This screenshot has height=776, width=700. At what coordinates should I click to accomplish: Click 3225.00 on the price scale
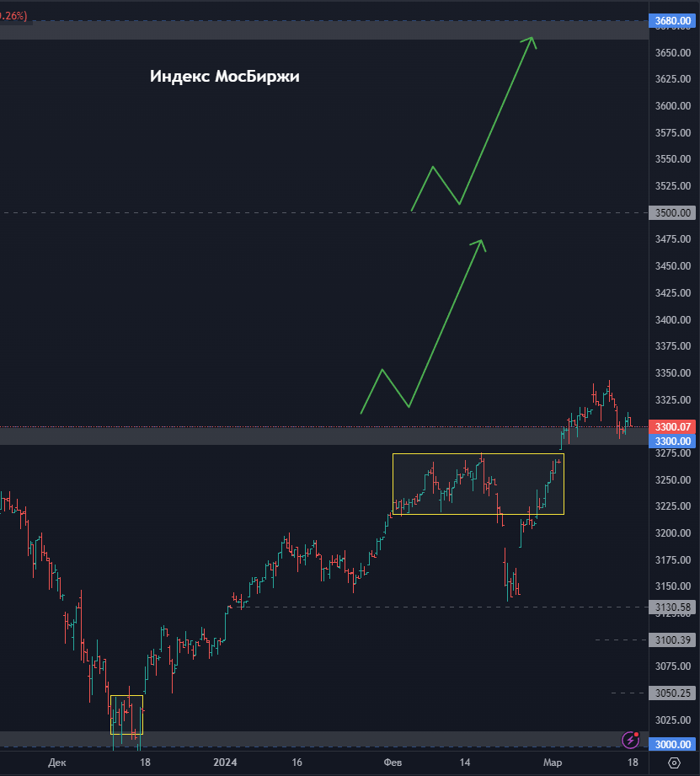pos(673,506)
